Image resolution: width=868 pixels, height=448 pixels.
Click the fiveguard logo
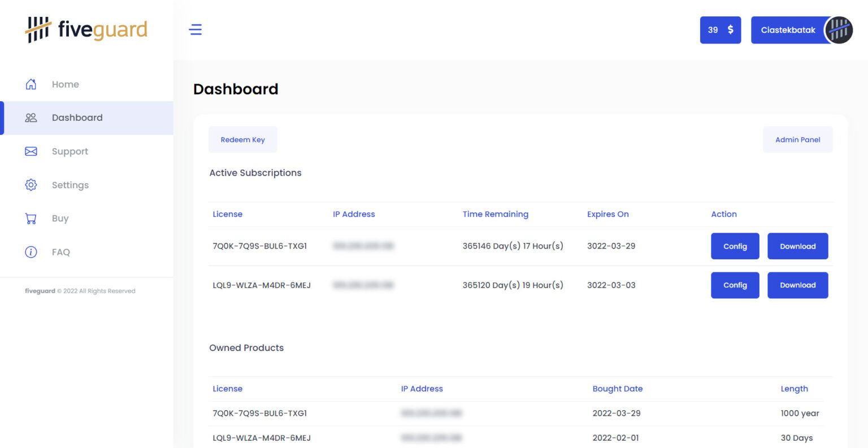point(86,29)
